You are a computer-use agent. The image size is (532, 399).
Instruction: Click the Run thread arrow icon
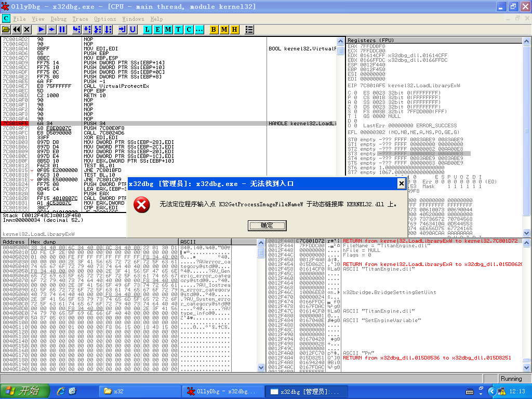click(51, 30)
